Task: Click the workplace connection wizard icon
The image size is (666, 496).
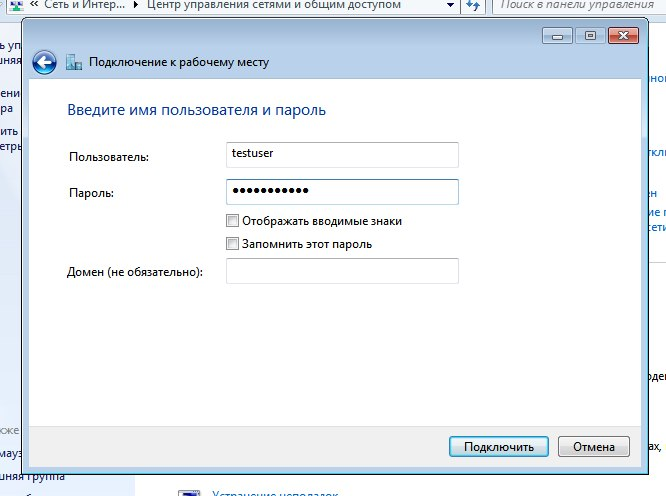Action: point(74,62)
